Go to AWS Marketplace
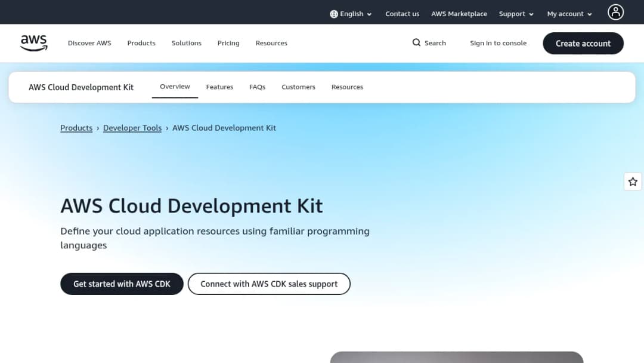The image size is (644, 363). pos(459,14)
